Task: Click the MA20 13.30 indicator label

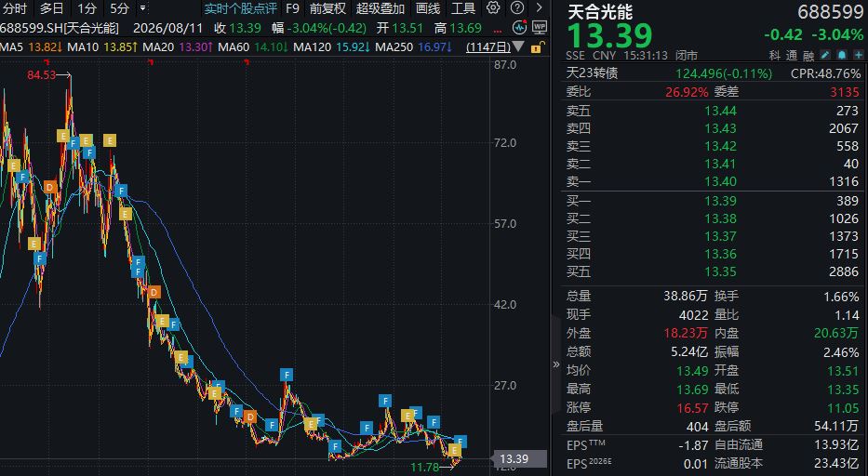Action: 178,47
